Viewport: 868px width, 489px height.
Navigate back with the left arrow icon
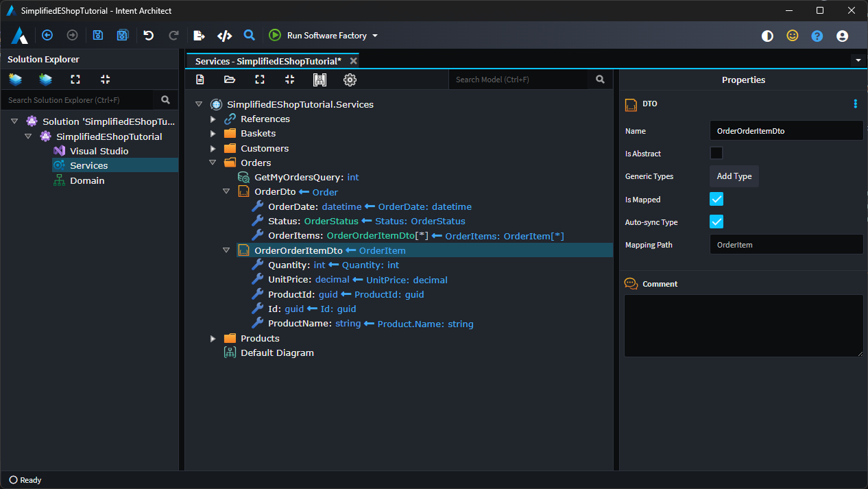(x=47, y=35)
